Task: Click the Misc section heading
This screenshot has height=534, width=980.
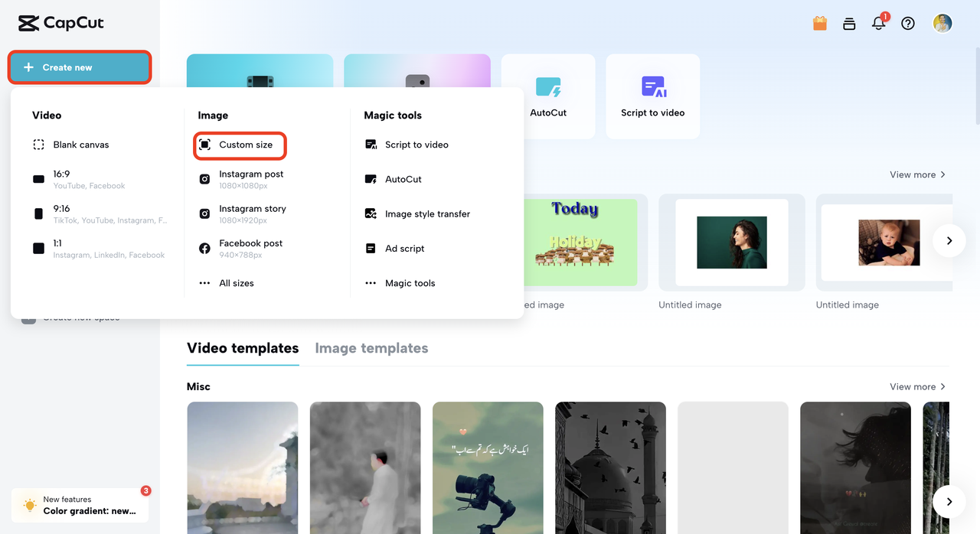Action: pyautogui.click(x=198, y=386)
